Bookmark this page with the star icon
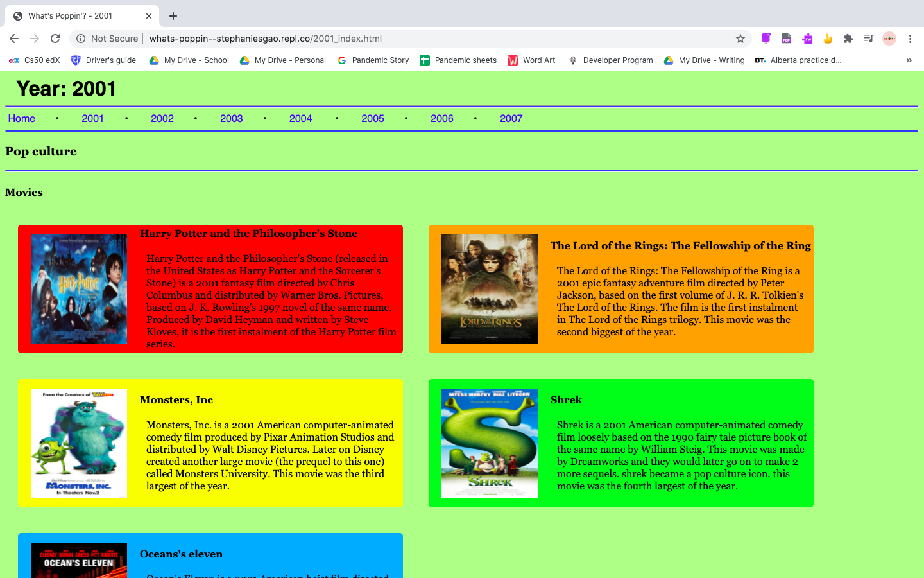 [740, 39]
